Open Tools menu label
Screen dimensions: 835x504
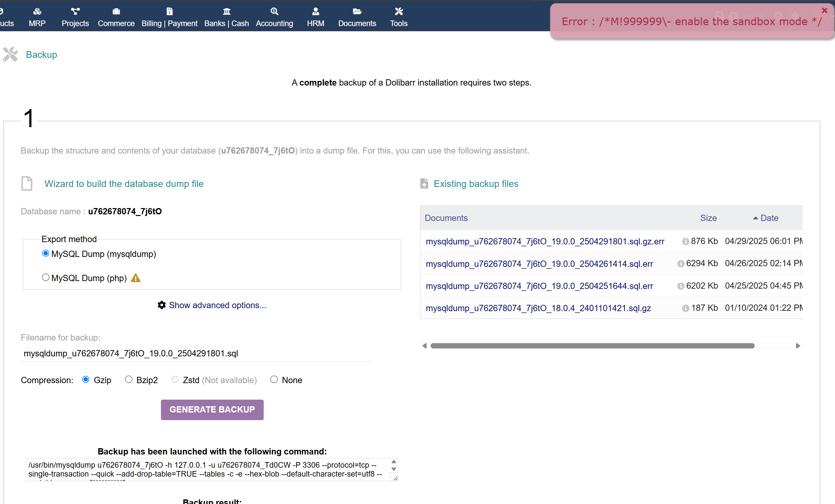click(x=399, y=23)
